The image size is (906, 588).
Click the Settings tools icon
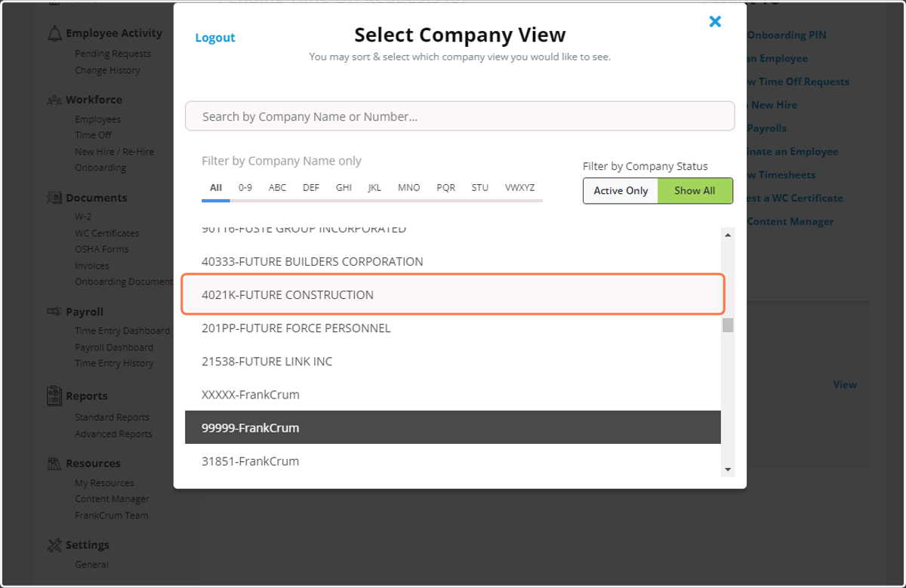coord(54,545)
